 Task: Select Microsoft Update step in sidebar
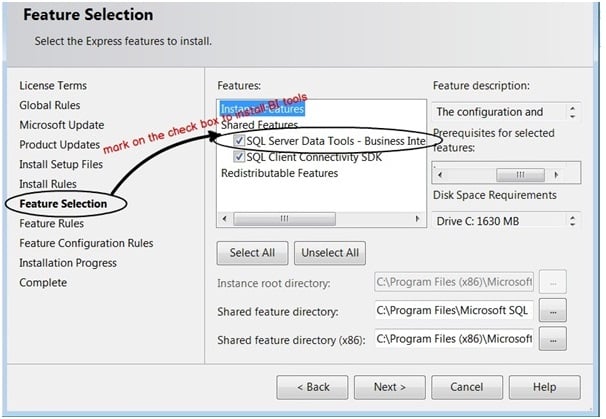(62, 125)
